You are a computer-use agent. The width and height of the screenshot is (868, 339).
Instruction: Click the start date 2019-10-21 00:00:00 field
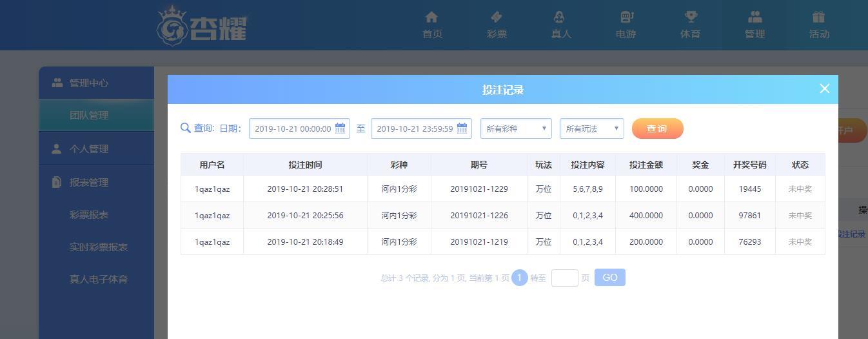coord(299,128)
